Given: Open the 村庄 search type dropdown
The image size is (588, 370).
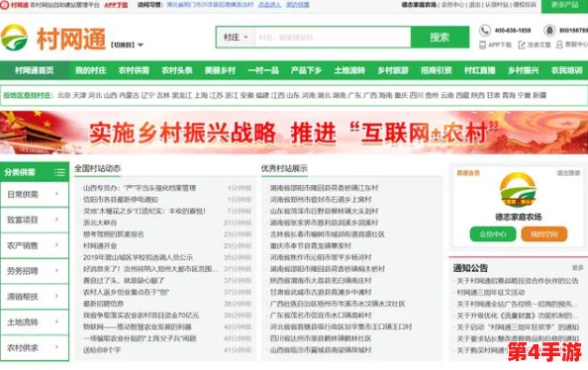Looking at the screenshot, I should click(236, 38).
